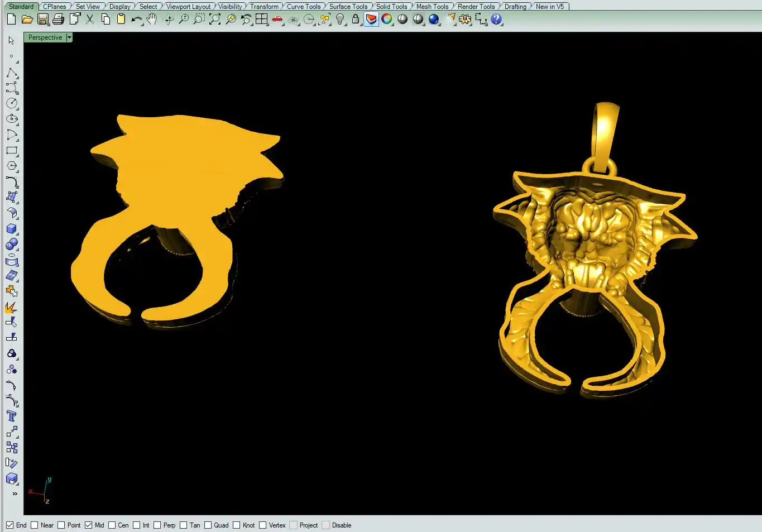Expand the left toolbar overflow chevron
The height and width of the screenshot is (532, 762).
15,493
